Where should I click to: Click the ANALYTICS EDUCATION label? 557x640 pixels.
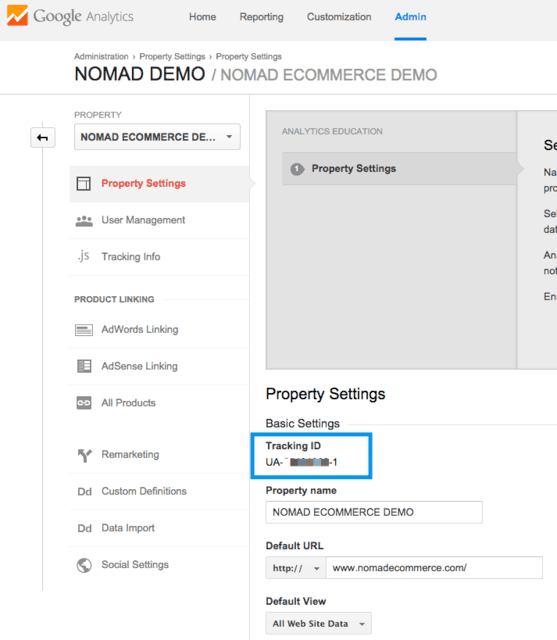coord(332,131)
